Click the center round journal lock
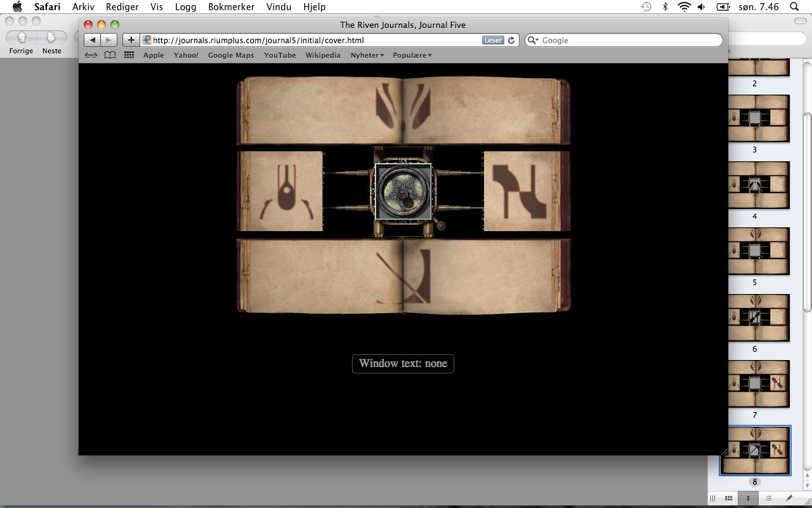The image size is (812, 508). [403, 192]
